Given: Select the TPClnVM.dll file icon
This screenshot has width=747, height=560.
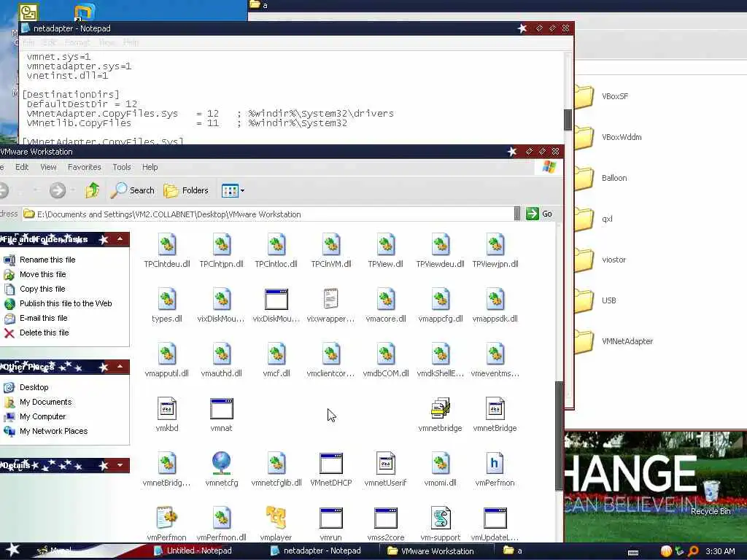Looking at the screenshot, I should (x=331, y=244).
